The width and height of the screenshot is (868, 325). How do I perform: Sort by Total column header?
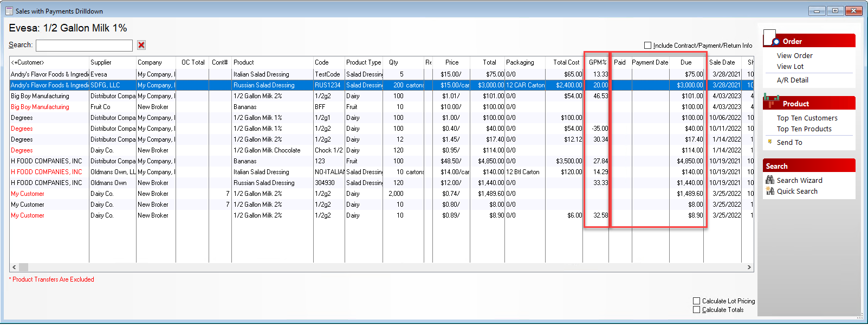click(x=487, y=62)
